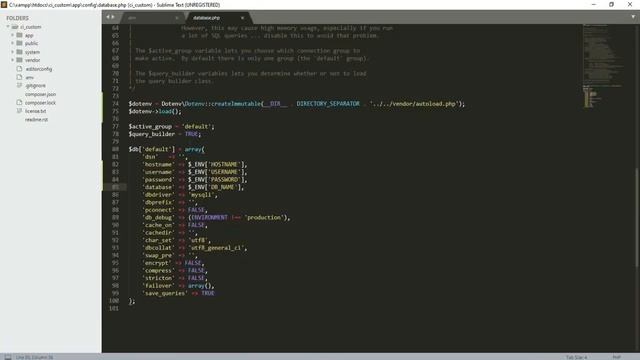Click the license.txt file icon
The height and width of the screenshot is (360, 640).
19,111
